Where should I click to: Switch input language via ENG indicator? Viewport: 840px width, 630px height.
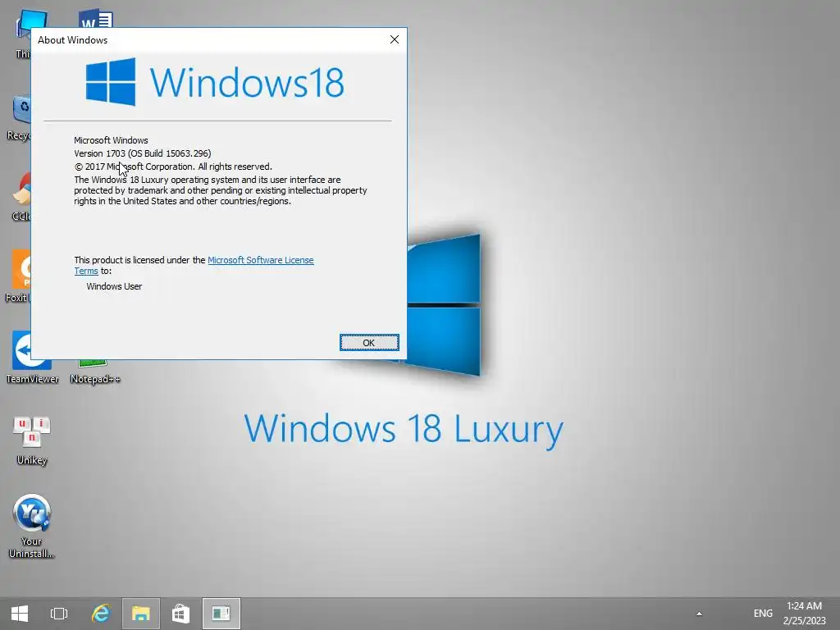click(x=763, y=614)
